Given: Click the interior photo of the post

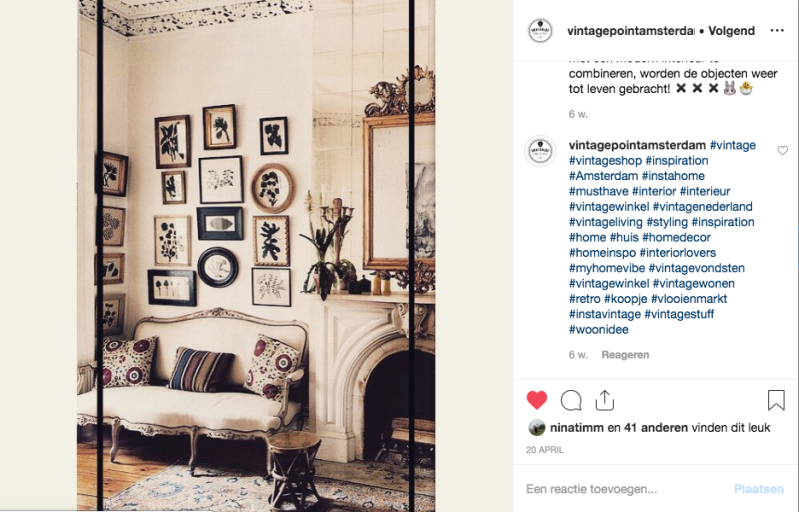Looking at the screenshot, I should 256,256.
